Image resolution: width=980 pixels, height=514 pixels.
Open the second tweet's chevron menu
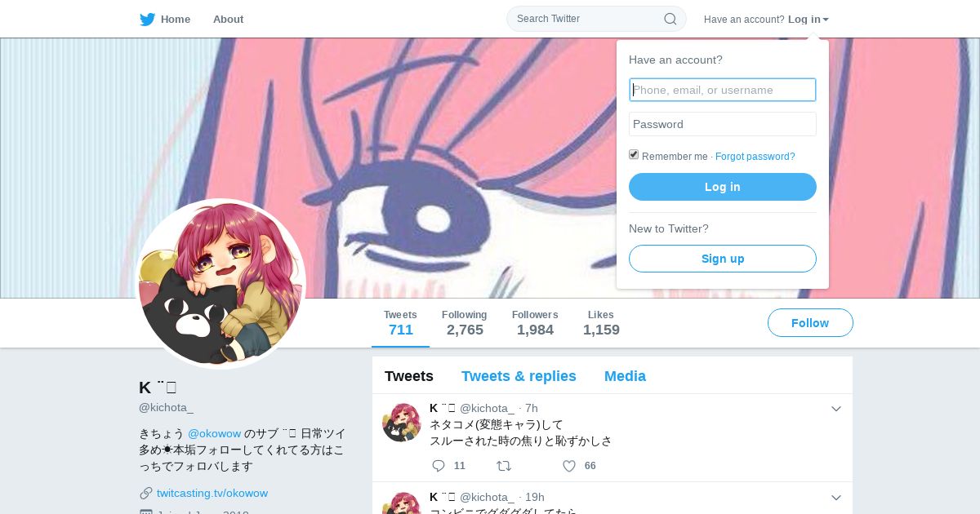(836, 498)
